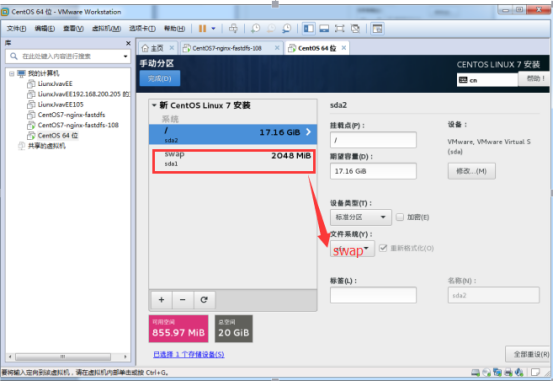Click the printer status bar icon
This screenshot has width=554, height=381.
pyautogui.click(x=508, y=372)
